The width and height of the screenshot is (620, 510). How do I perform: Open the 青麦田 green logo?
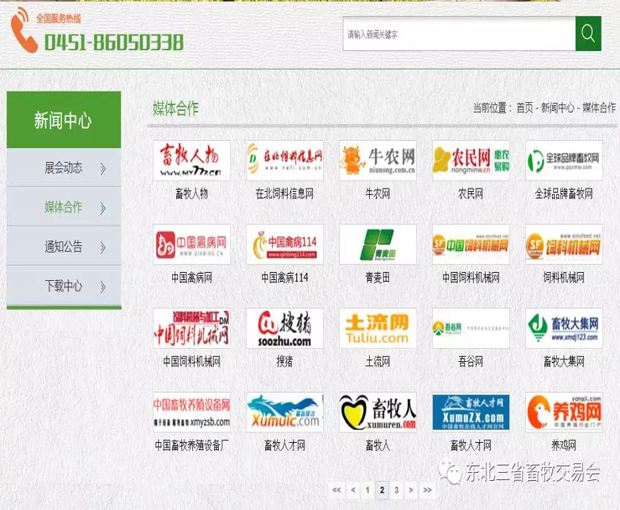(x=378, y=244)
